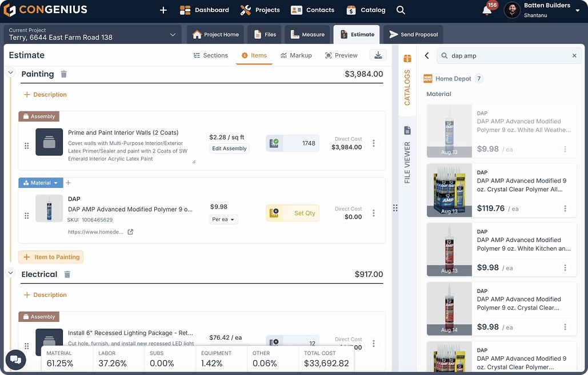This screenshot has width=588, height=375.
Task: Click the plus icon next to Material tag
Action: pos(68,183)
